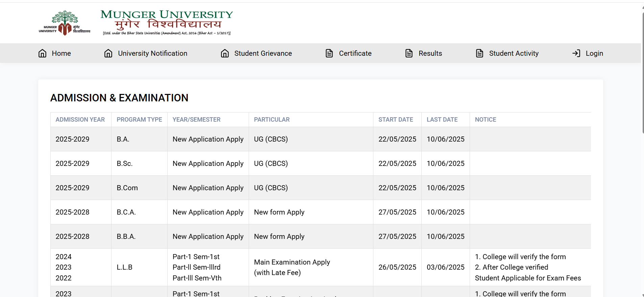The height and width of the screenshot is (297, 644).
Task: Click UG (CBCS) in the B.Com row
Action: click(271, 188)
